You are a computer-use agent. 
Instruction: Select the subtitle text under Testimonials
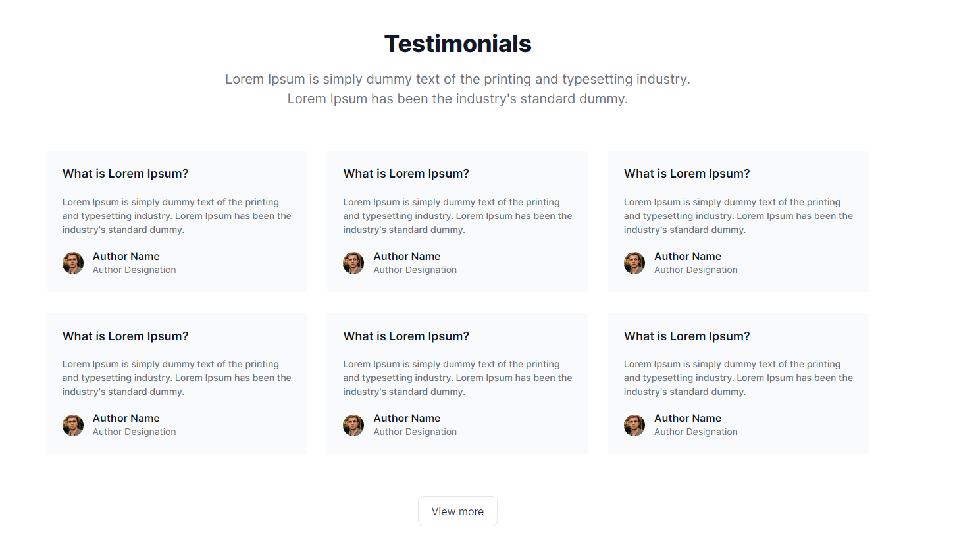pos(457,88)
